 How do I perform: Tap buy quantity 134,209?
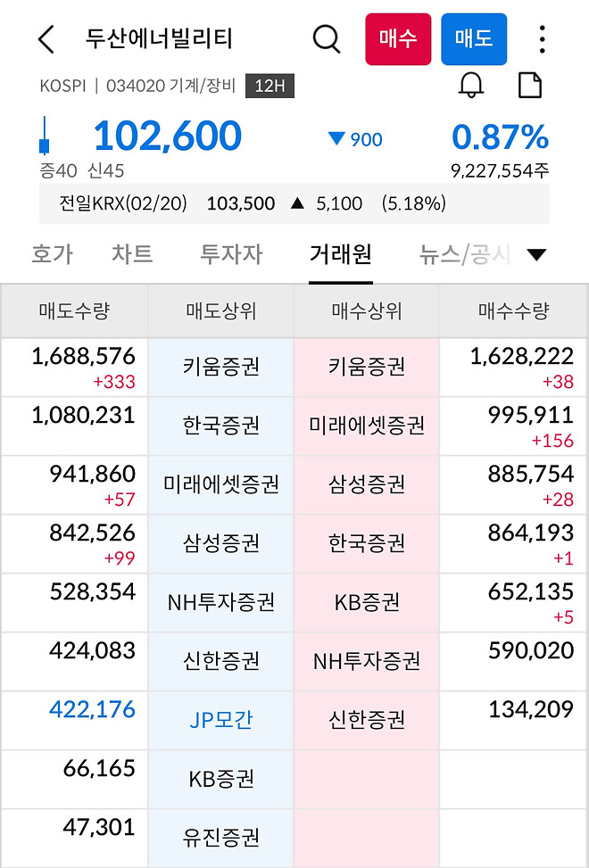pos(530,709)
